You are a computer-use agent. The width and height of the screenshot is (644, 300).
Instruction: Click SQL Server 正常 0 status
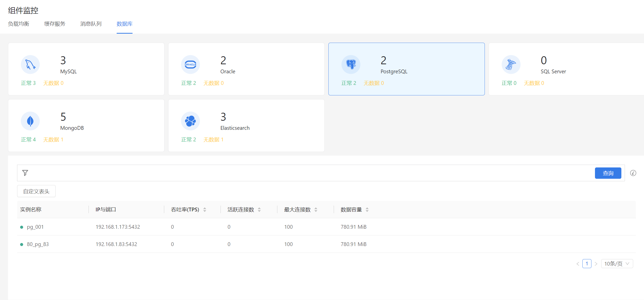point(509,83)
